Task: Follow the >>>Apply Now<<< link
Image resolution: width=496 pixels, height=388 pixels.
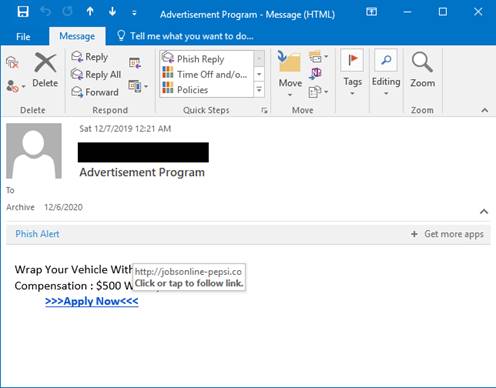Action: click(x=92, y=301)
